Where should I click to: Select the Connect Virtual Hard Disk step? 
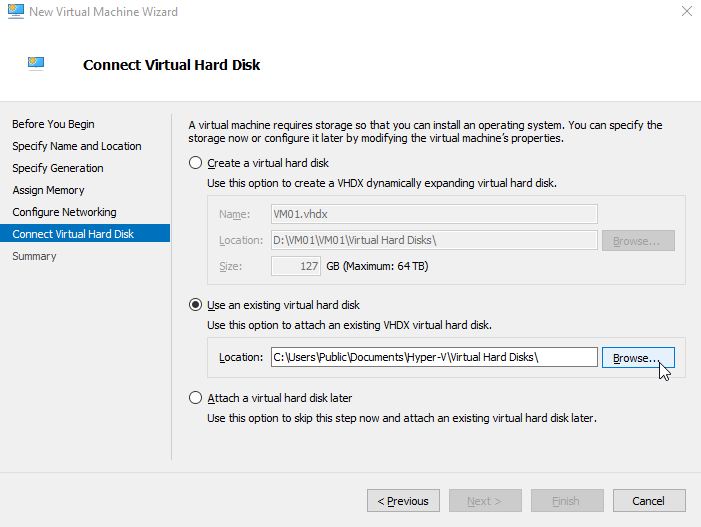click(x=85, y=233)
